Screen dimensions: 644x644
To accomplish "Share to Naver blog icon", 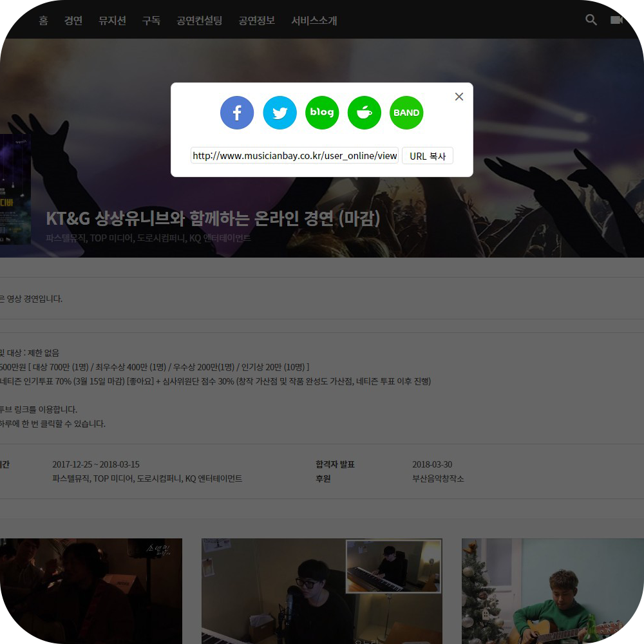I will click(x=322, y=113).
